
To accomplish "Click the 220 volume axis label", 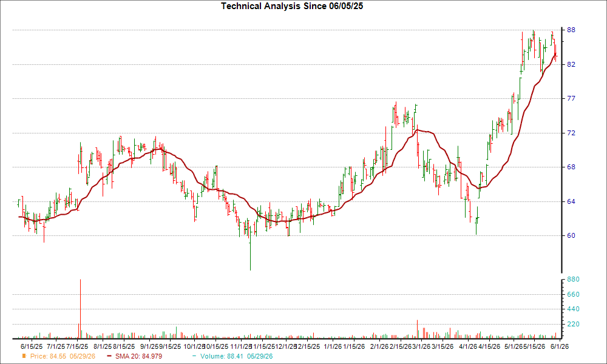I will [574, 324].
